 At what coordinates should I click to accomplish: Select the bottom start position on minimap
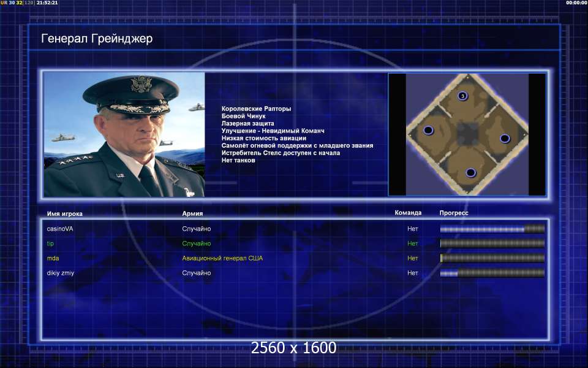(470, 173)
